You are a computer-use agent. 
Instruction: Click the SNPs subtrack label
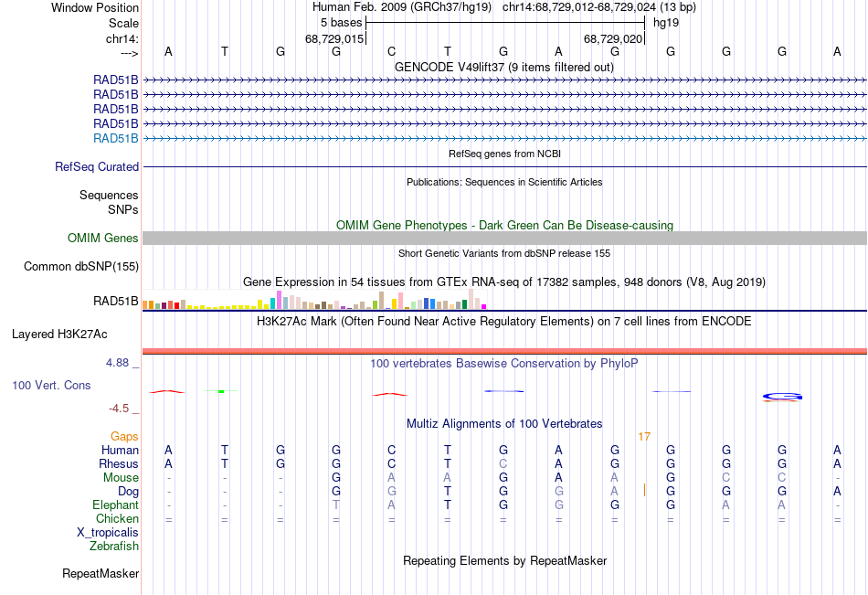(x=123, y=209)
